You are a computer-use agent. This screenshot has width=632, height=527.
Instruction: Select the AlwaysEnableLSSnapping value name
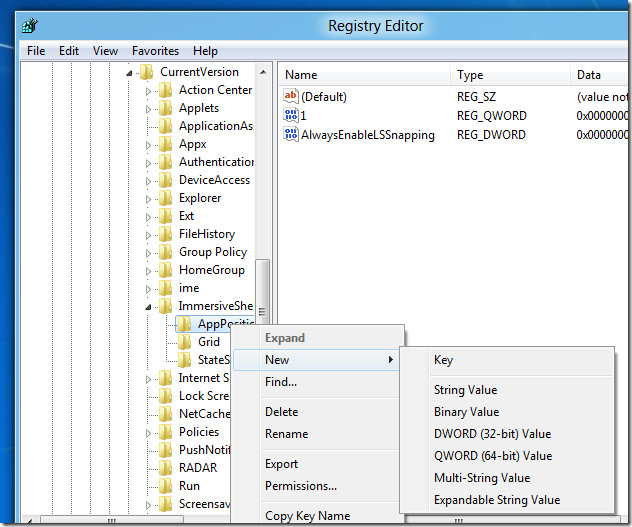tap(368, 135)
